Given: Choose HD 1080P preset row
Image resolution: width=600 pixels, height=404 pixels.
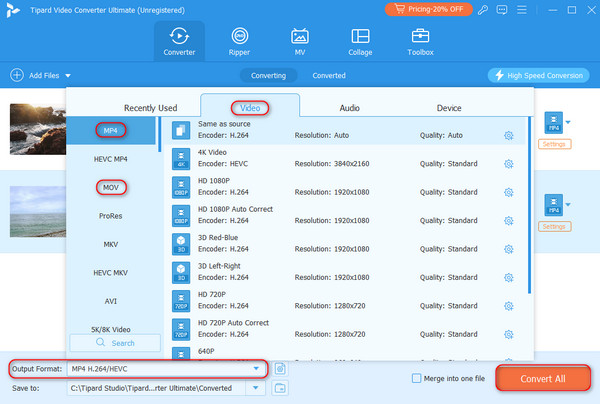Looking at the screenshot, I should pos(346,187).
